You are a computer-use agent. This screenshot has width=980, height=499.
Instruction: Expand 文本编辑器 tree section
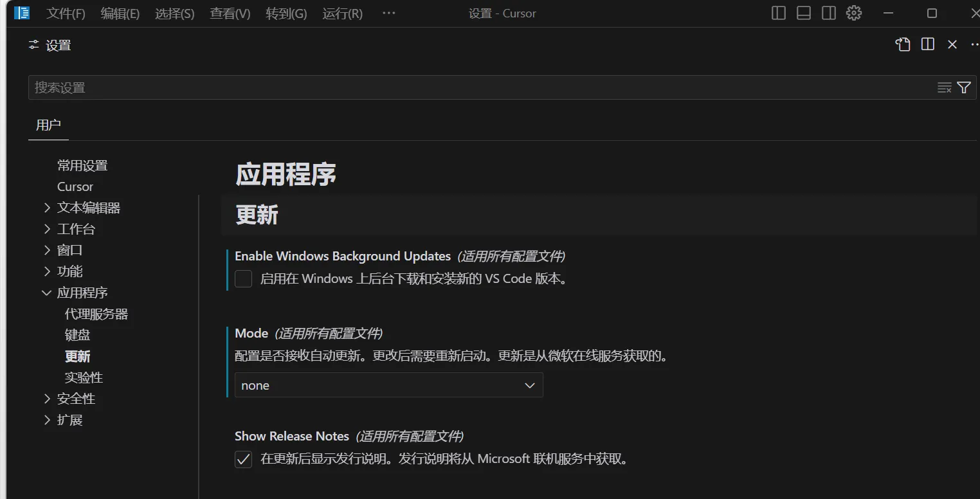[47, 208]
